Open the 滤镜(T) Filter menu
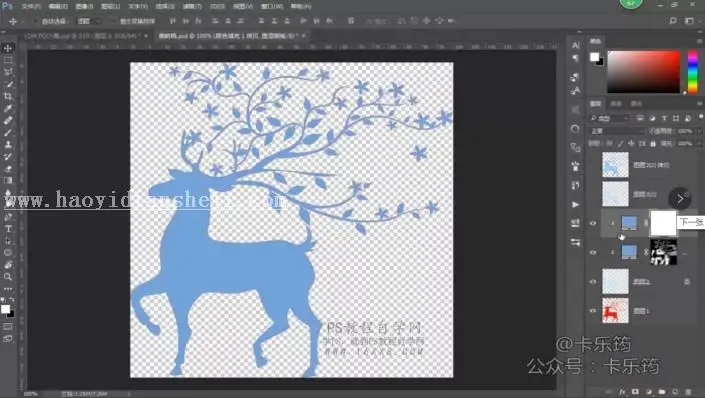 (192, 7)
